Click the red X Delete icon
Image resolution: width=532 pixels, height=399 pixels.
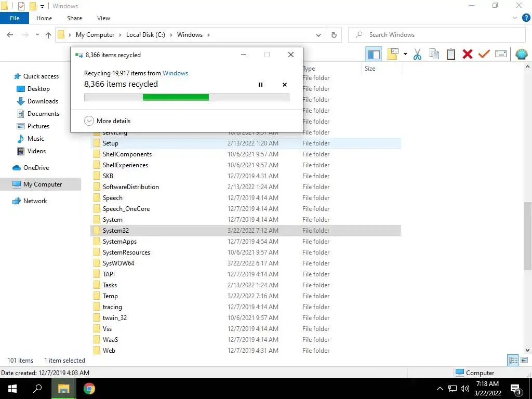467,54
